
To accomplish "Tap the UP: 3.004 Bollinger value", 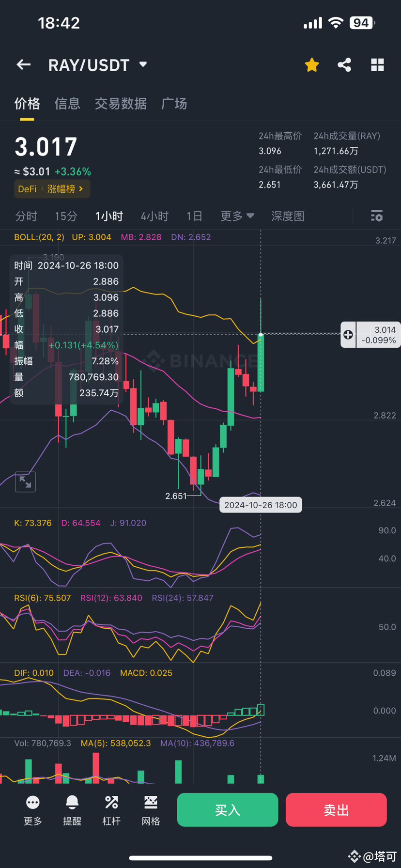I will click(x=92, y=237).
